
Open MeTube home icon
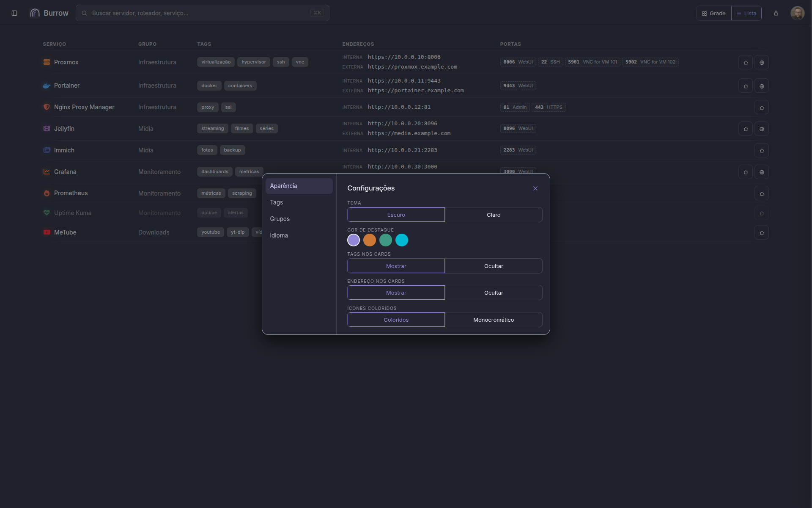click(762, 232)
